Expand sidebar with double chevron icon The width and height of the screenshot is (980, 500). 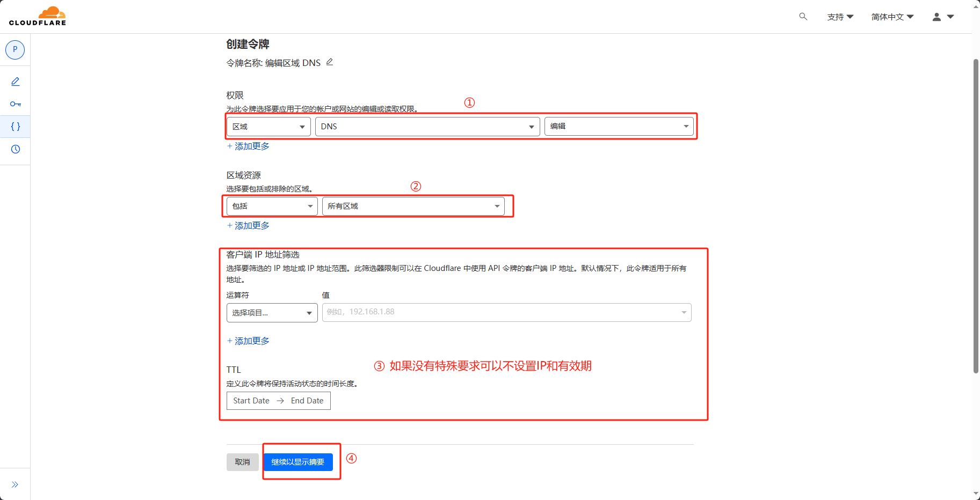[15, 484]
